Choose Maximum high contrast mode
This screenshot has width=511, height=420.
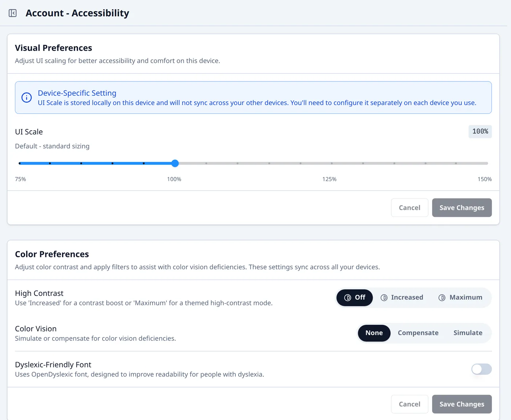coord(460,298)
